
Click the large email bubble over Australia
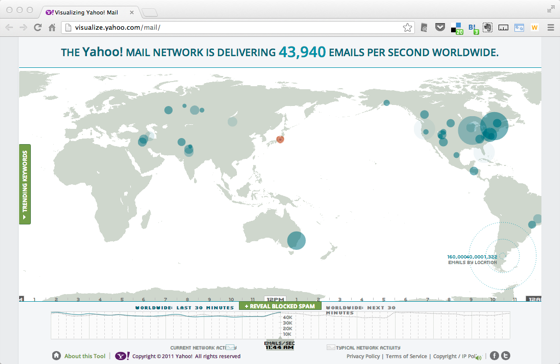tap(296, 240)
